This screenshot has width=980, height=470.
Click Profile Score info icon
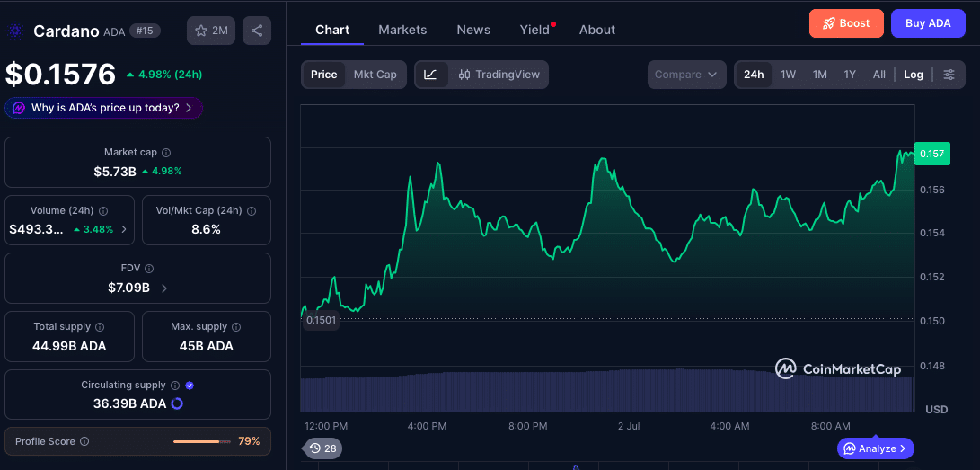(x=84, y=441)
